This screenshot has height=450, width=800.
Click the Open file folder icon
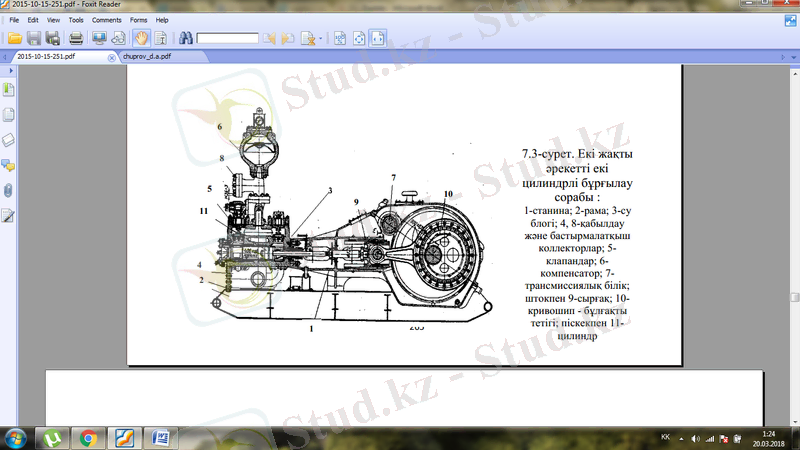[x=15, y=39]
